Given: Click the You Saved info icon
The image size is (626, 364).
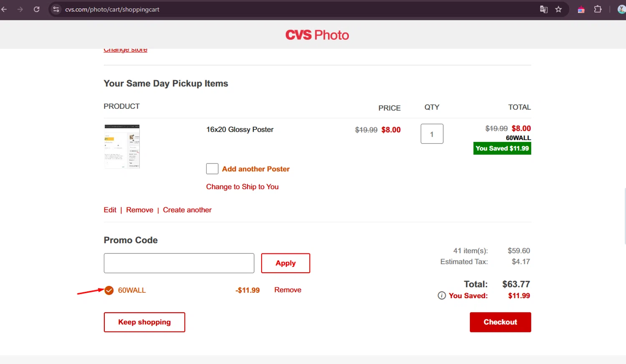Looking at the screenshot, I should point(442,296).
